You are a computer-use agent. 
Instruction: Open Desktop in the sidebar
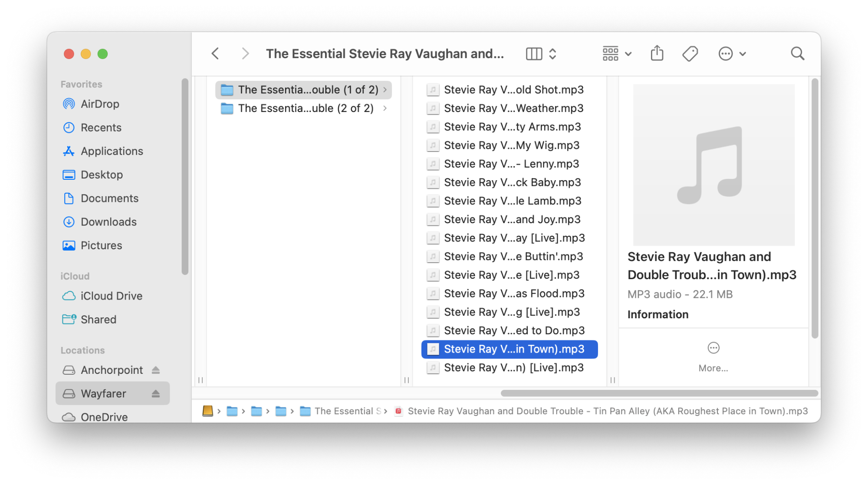point(112,175)
